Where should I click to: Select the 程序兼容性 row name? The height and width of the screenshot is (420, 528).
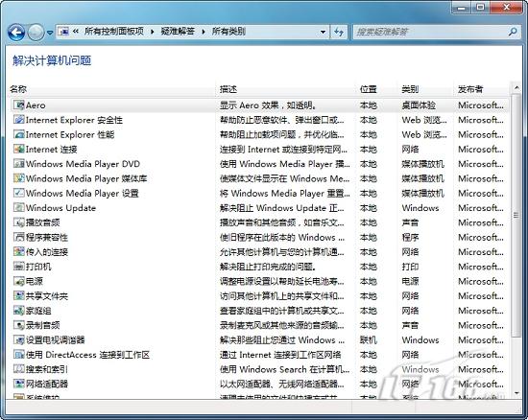pyautogui.click(x=47, y=238)
